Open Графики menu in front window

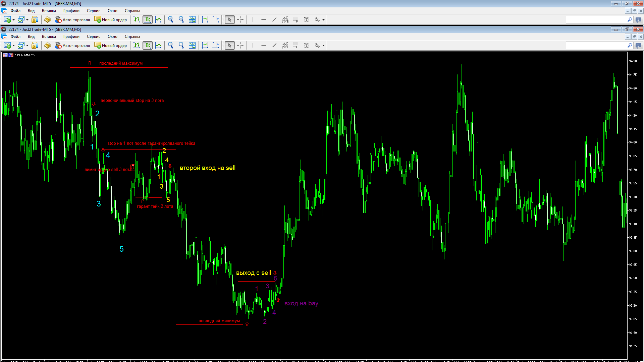(71, 37)
